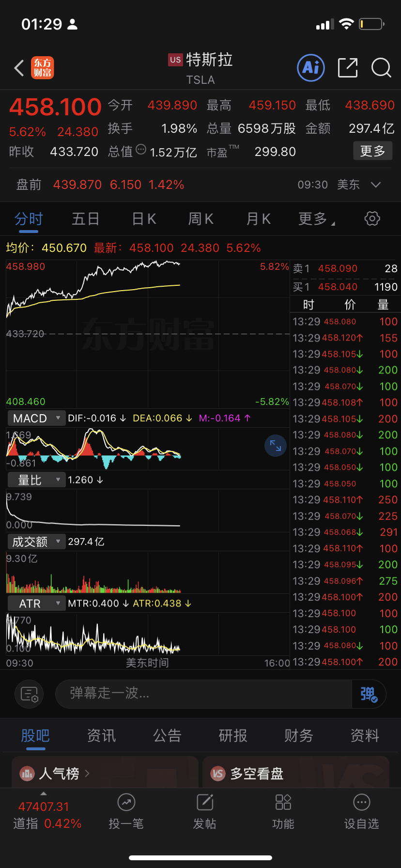
Task: Switch to the 财务 tab
Action: tap(299, 736)
